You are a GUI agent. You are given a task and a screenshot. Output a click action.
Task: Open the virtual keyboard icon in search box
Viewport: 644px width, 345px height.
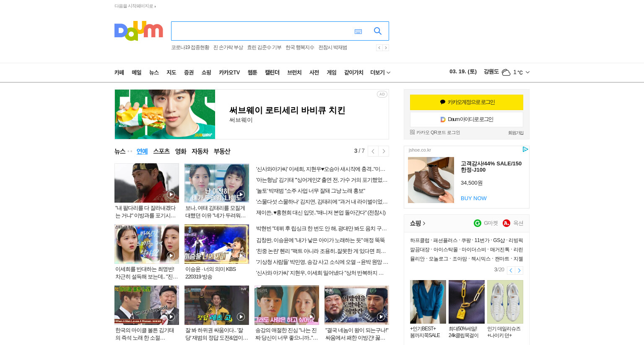click(358, 31)
